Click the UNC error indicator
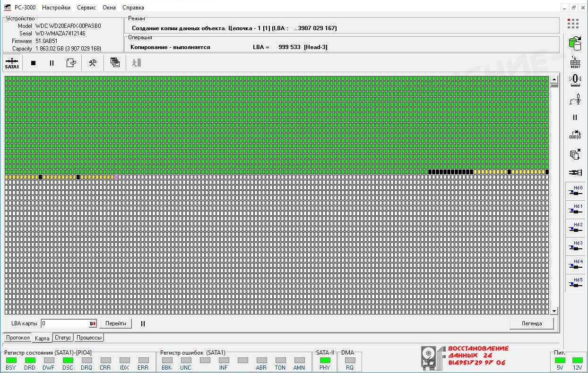The height and width of the screenshot is (373, 588). 186,360
